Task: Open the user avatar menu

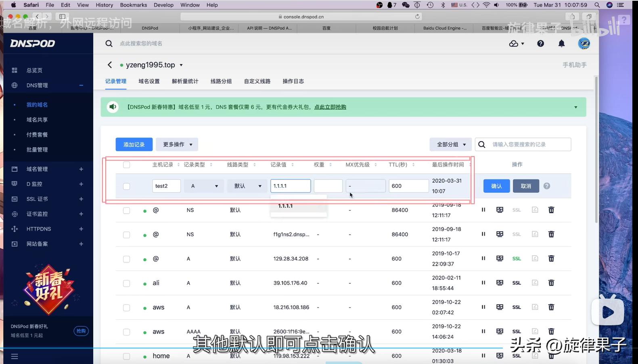Action: (x=584, y=44)
